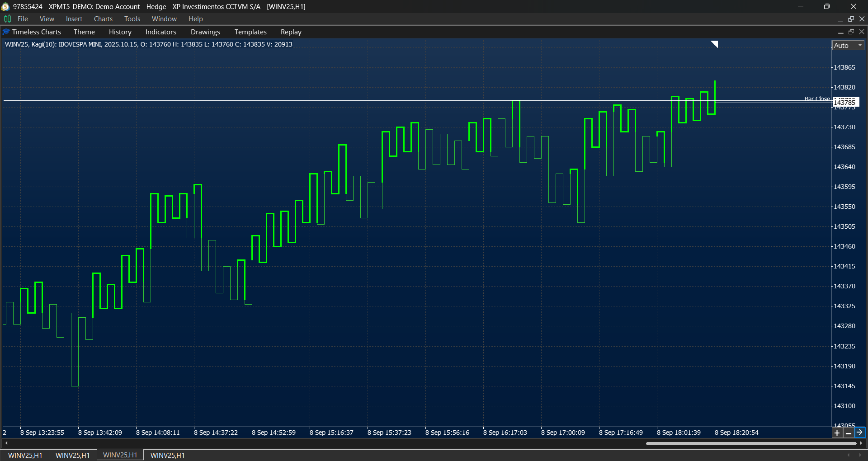The width and height of the screenshot is (868, 461).
Task: Click the scroll-to-latest arrow button
Action: 859,433
